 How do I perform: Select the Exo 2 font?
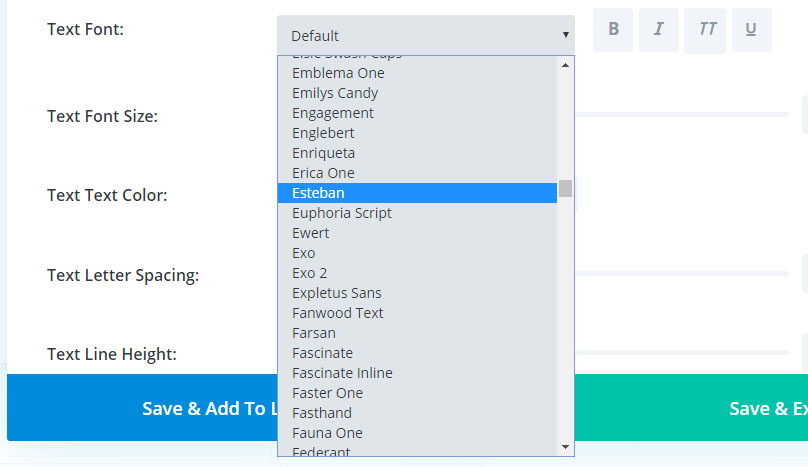[x=310, y=273]
